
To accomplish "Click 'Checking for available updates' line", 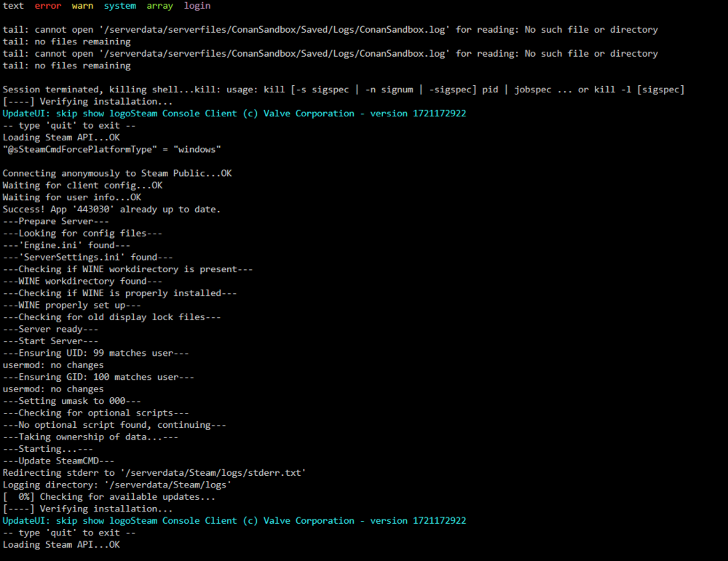I will coord(109,498).
